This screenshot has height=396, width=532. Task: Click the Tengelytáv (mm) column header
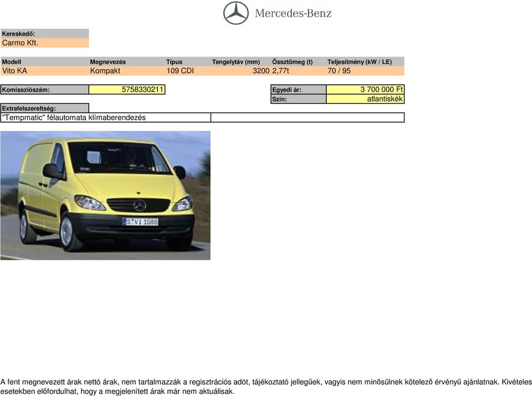[236, 62]
